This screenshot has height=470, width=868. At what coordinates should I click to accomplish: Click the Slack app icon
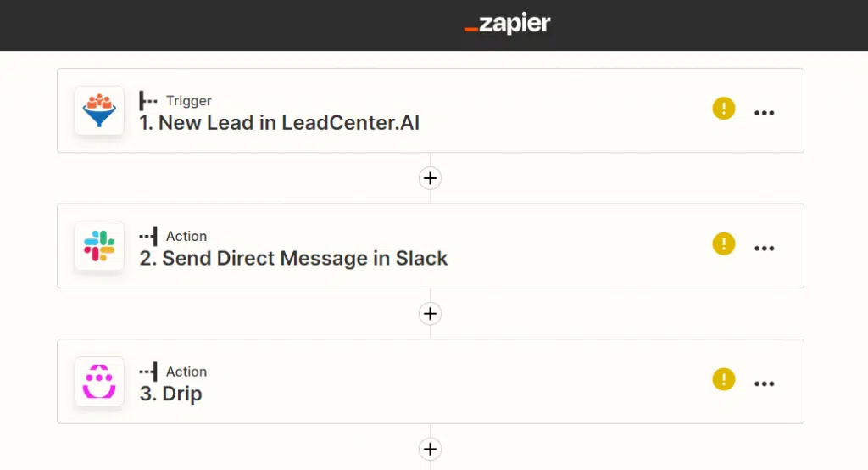click(x=99, y=245)
